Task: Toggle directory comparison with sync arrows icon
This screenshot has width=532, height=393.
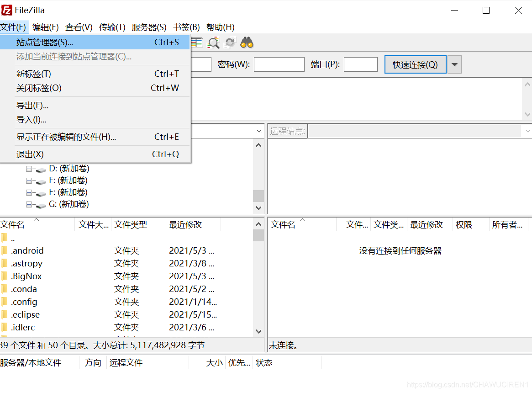Action: (x=229, y=42)
